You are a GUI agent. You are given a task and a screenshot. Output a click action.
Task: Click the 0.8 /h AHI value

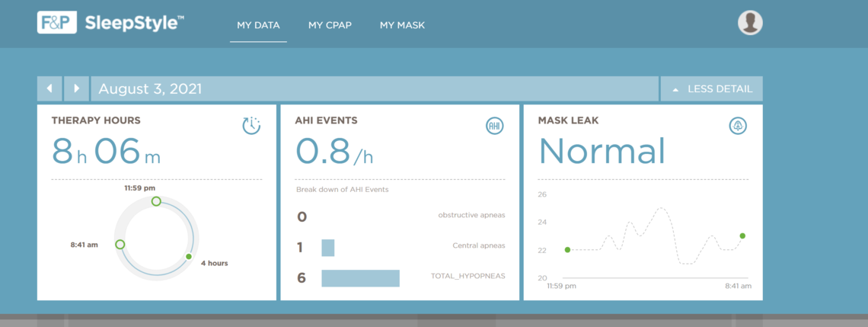tap(334, 152)
